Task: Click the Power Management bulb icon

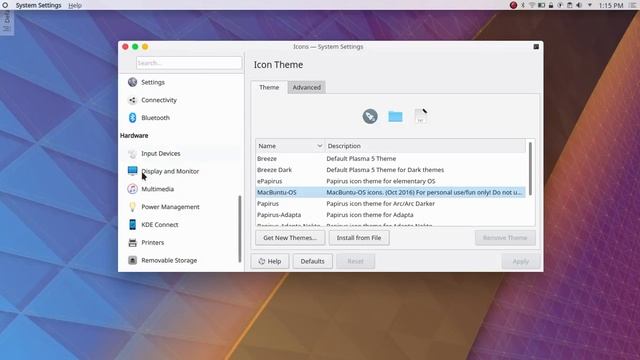Action: [x=132, y=207]
